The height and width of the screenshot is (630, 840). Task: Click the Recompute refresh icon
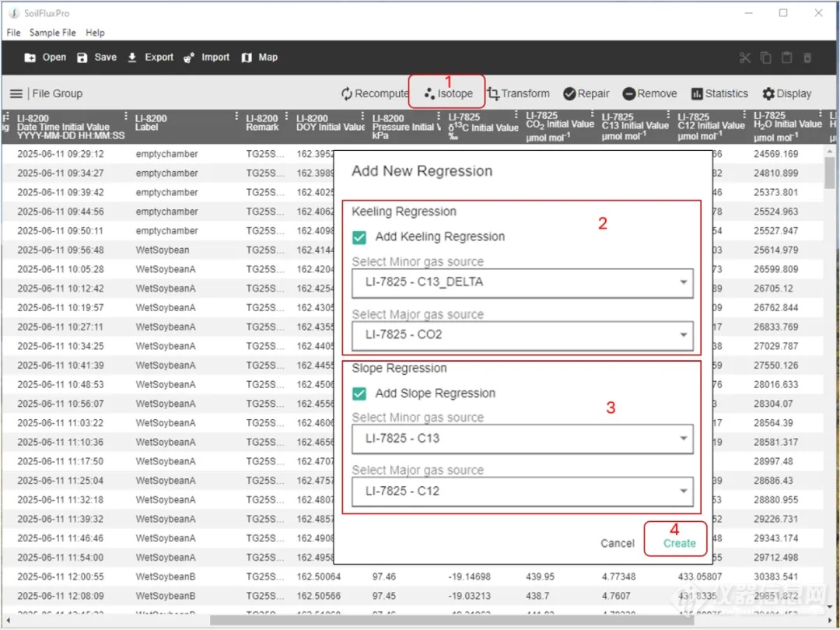pyautogui.click(x=347, y=94)
